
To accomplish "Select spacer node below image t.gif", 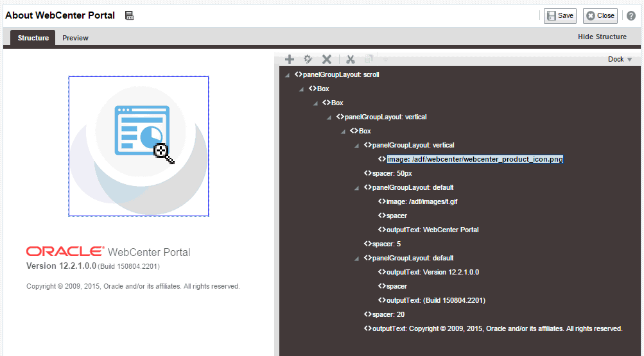I will [x=397, y=216].
